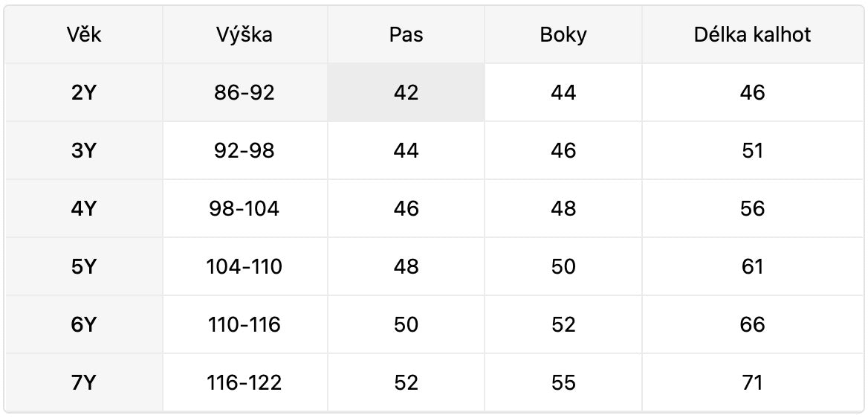
Task: Click the height cell 98-104
Action: tap(244, 208)
